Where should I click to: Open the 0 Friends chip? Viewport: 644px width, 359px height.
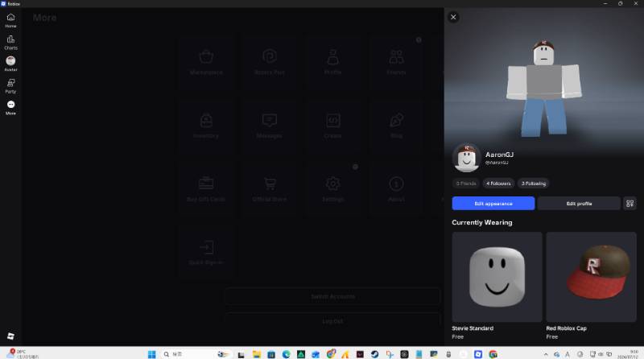(x=466, y=184)
